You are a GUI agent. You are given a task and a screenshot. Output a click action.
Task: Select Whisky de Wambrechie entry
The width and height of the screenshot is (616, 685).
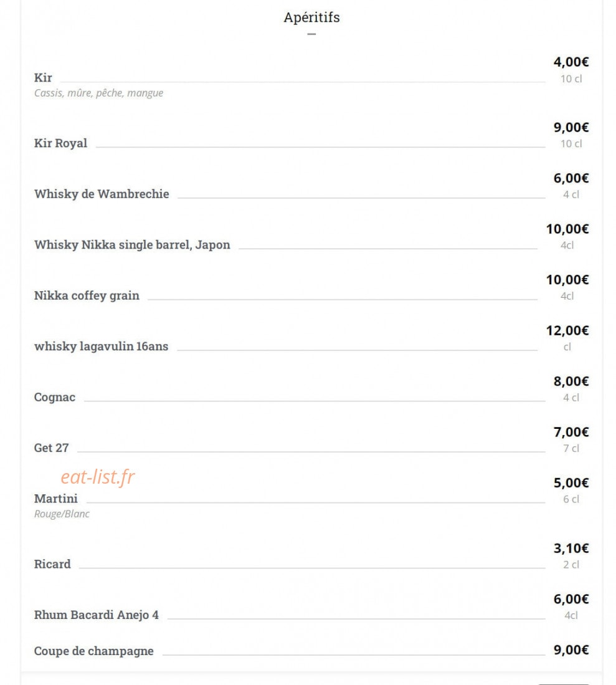click(x=102, y=194)
